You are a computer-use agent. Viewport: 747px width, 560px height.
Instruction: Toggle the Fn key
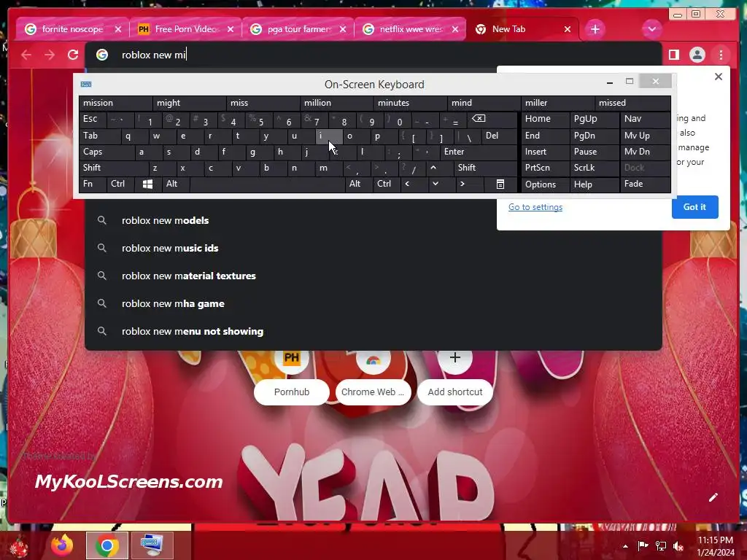pos(93,184)
